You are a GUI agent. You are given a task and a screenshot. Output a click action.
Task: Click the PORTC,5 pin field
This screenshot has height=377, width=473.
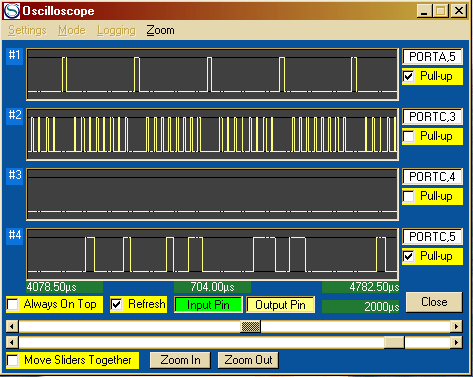tap(432, 237)
